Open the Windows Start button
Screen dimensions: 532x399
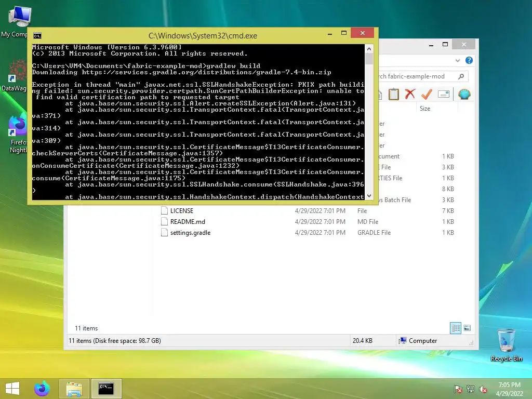tap(12, 389)
